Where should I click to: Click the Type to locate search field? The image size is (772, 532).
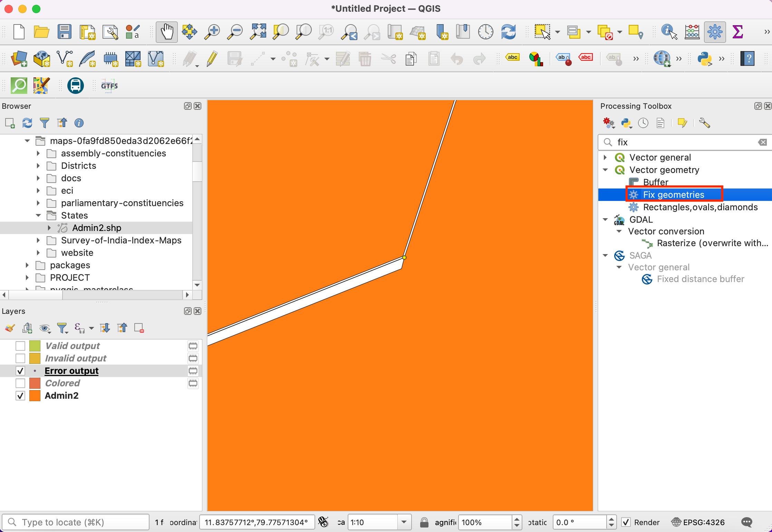tap(76, 522)
